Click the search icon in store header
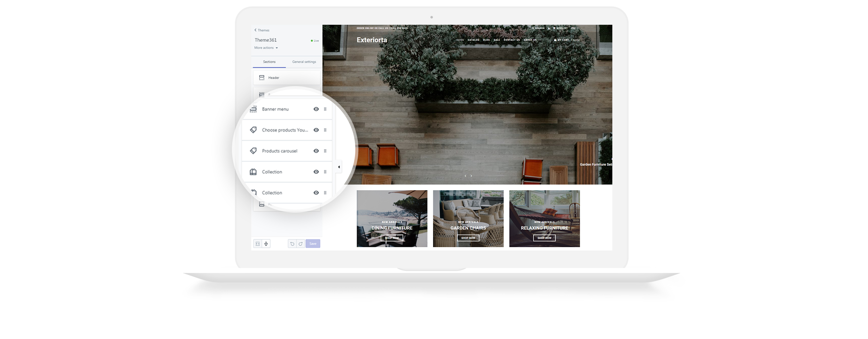The image size is (868, 339). pyautogui.click(x=533, y=28)
